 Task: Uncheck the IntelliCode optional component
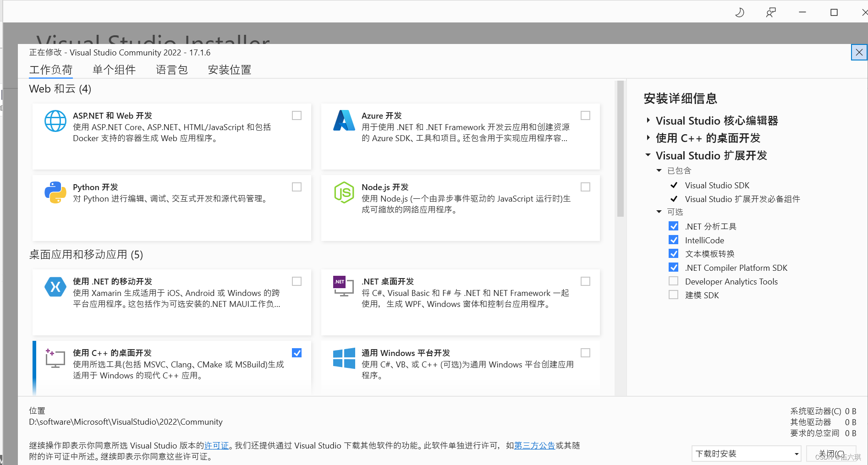pos(674,240)
